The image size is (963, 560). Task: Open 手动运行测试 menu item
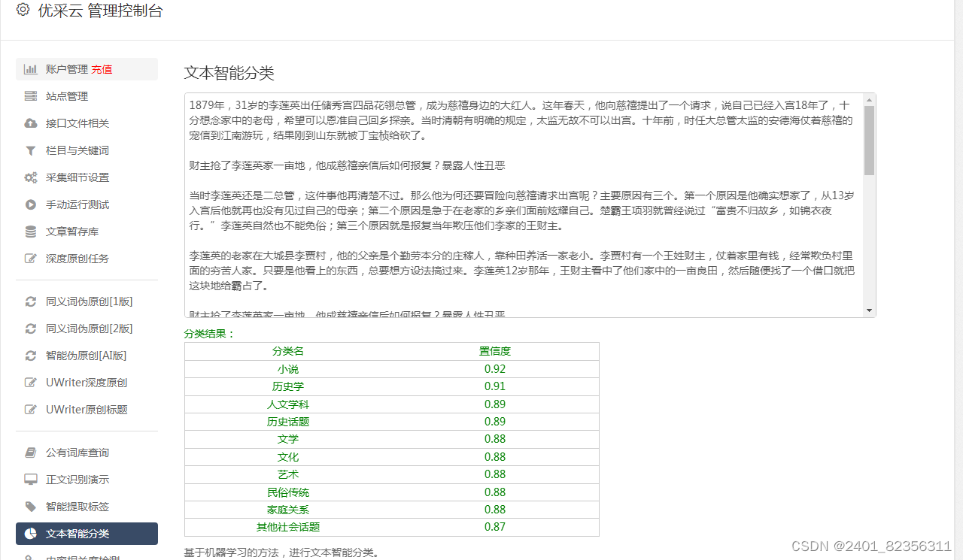click(87, 204)
